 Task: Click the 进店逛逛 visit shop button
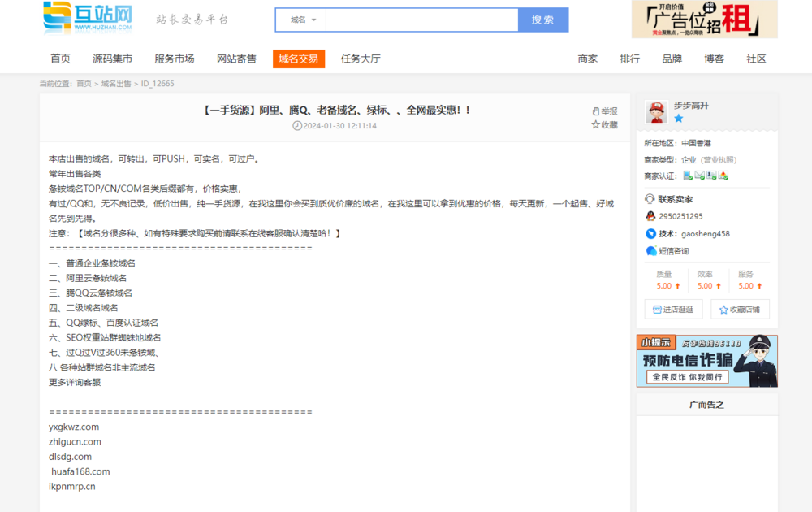(673, 310)
